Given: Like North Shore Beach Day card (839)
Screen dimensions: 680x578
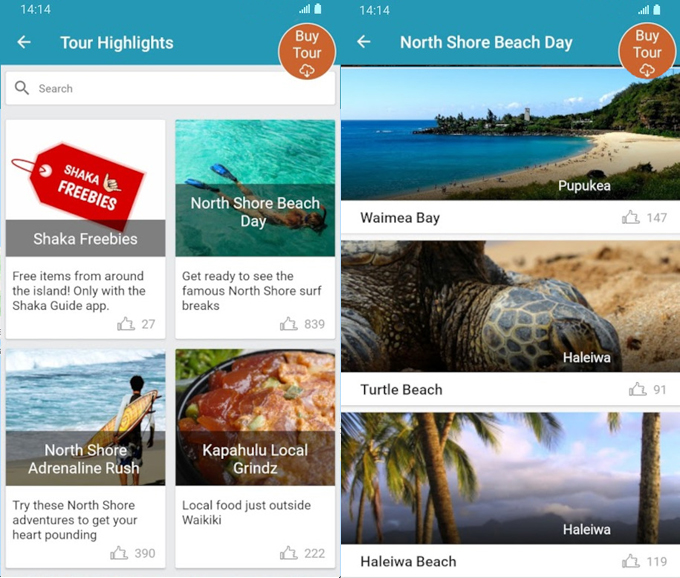Looking at the screenshot, I should pos(288,324).
